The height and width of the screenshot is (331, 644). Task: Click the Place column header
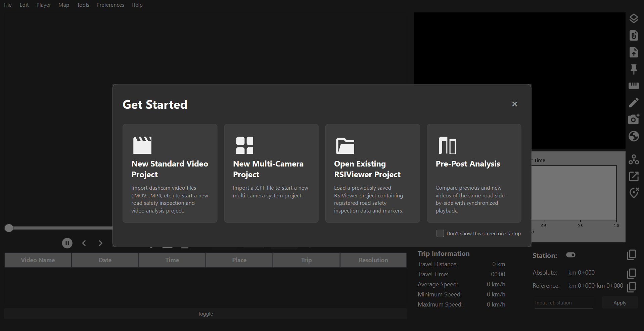pyautogui.click(x=239, y=260)
